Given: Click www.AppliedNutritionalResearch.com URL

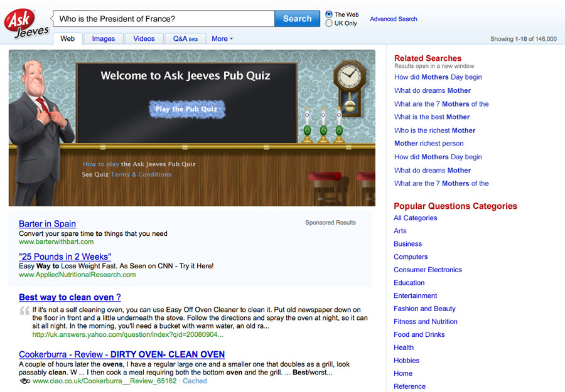Looking at the screenshot, I should 77,274.
